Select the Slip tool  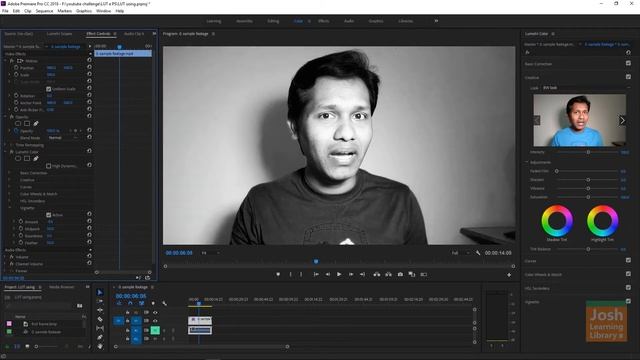pyautogui.click(x=100, y=328)
